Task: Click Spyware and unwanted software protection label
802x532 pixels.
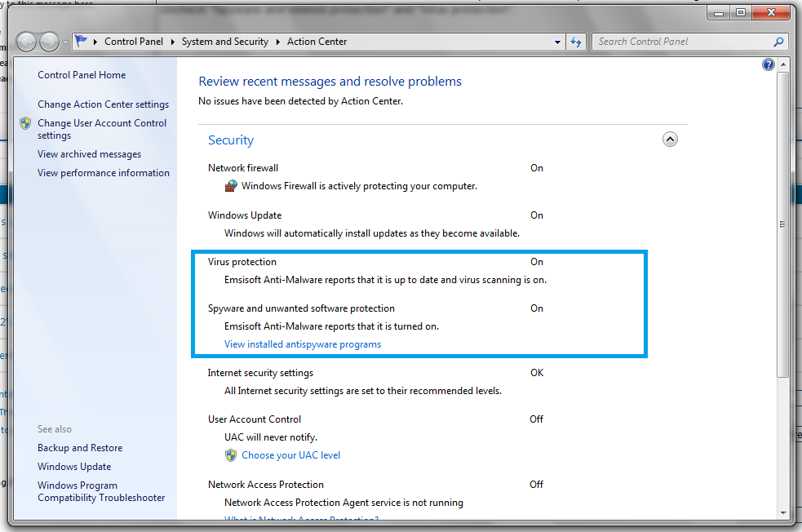Action: [x=301, y=308]
